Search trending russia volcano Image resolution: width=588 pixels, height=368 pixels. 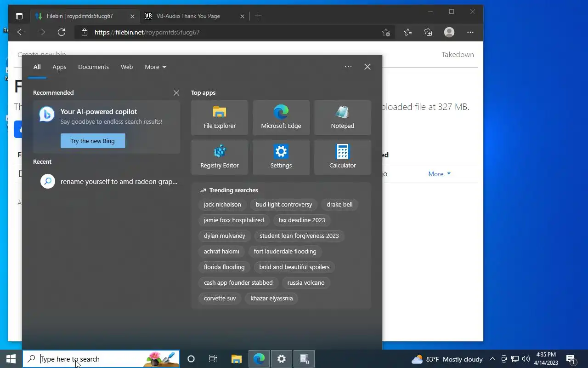(x=306, y=282)
